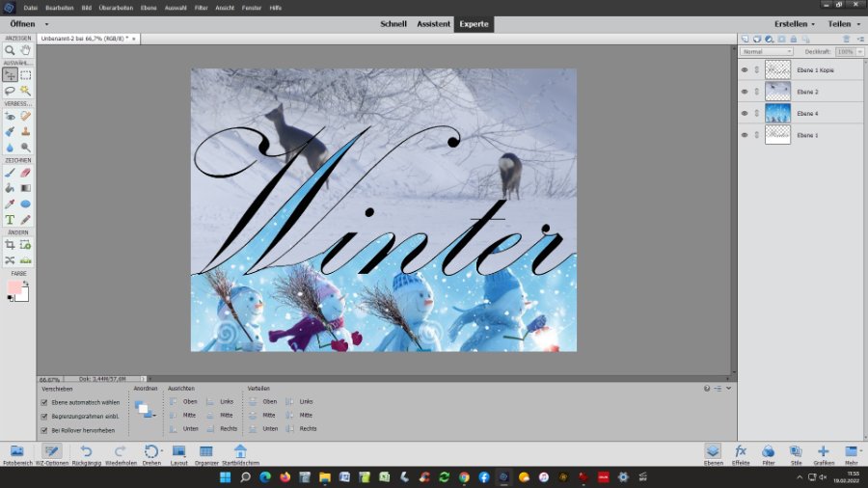Select the Pencil tool

pyautogui.click(x=25, y=220)
